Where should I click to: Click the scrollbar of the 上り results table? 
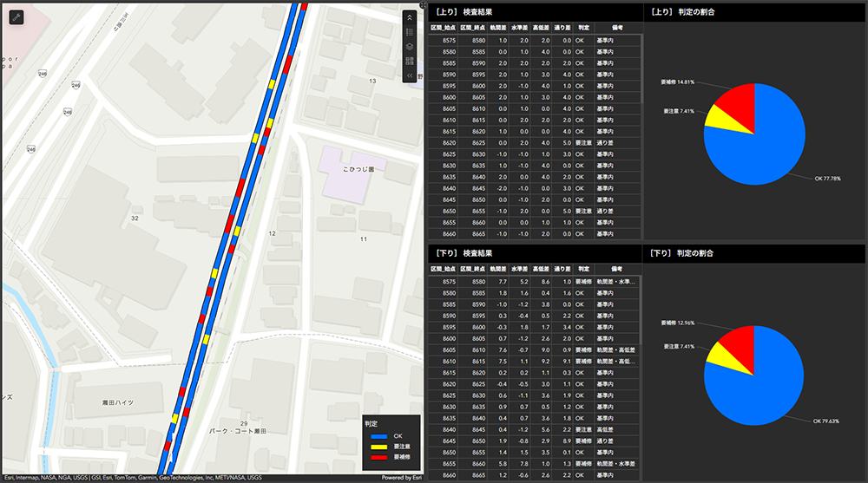coord(641,69)
